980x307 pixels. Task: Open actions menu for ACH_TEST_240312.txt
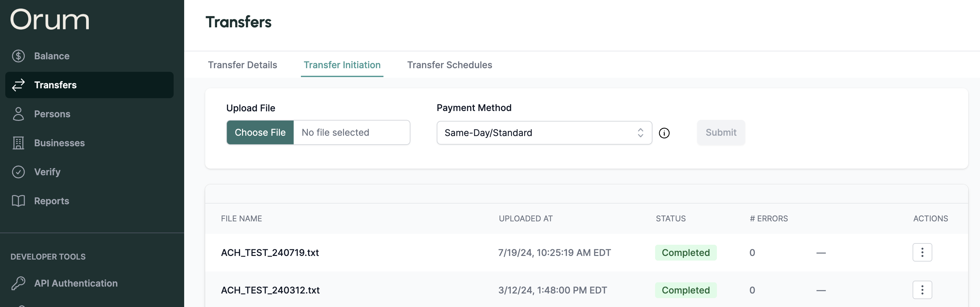(x=922, y=290)
